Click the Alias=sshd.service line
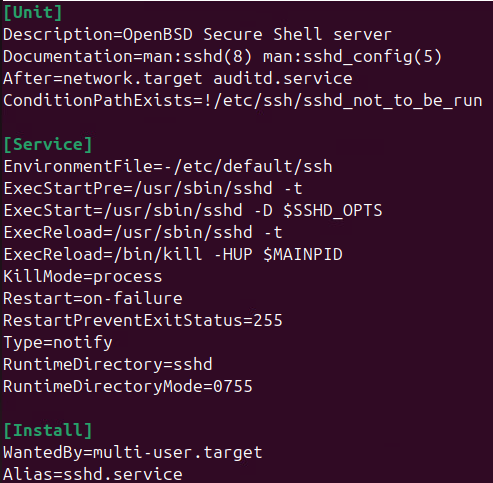Image resolution: width=493 pixels, height=483 pixels. [93, 474]
